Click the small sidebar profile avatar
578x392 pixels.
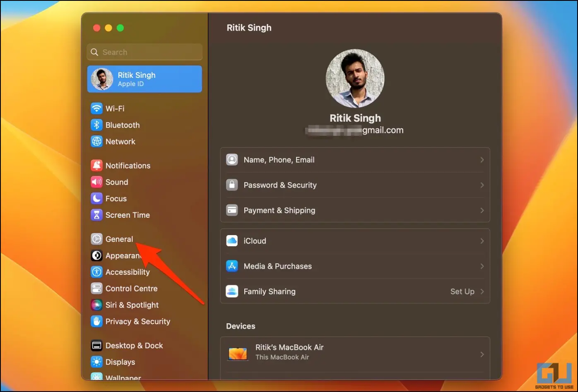(x=102, y=79)
